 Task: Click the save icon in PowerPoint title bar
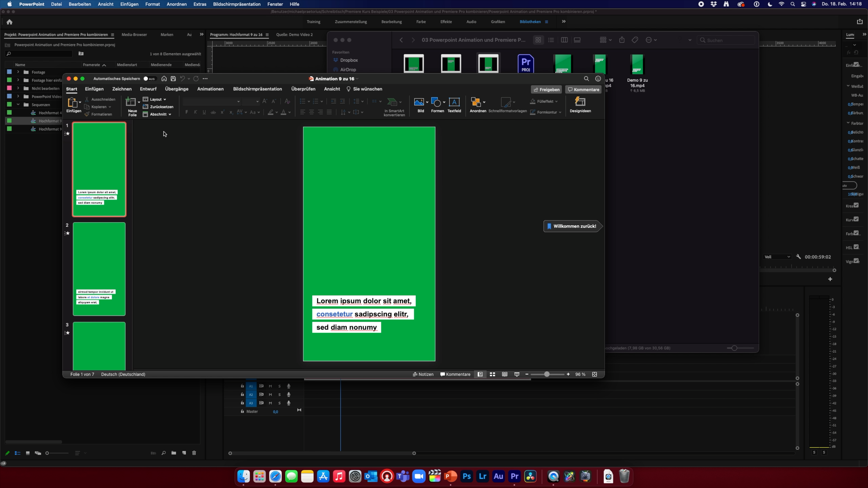tap(173, 78)
